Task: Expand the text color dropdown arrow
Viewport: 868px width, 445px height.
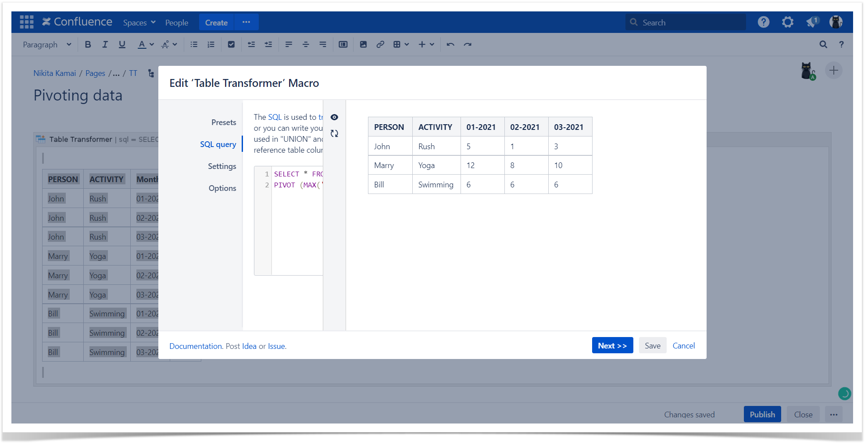Action: tap(152, 44)
